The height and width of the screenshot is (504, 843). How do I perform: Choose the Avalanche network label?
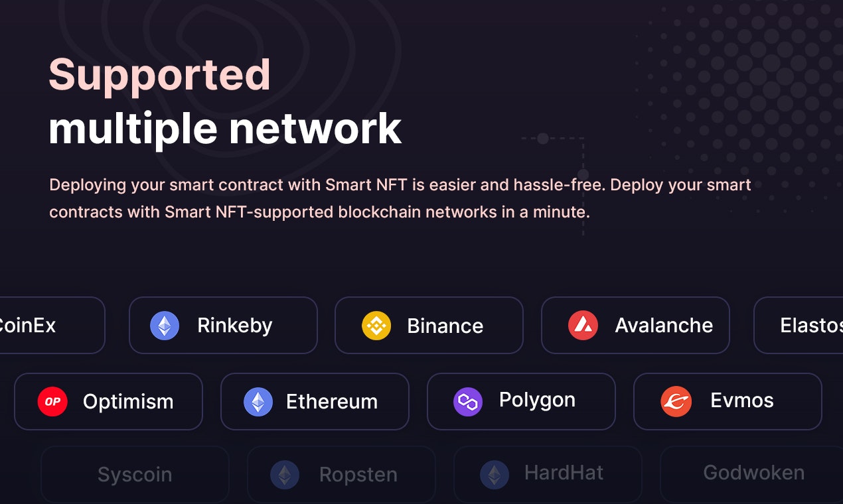(664, 326)
